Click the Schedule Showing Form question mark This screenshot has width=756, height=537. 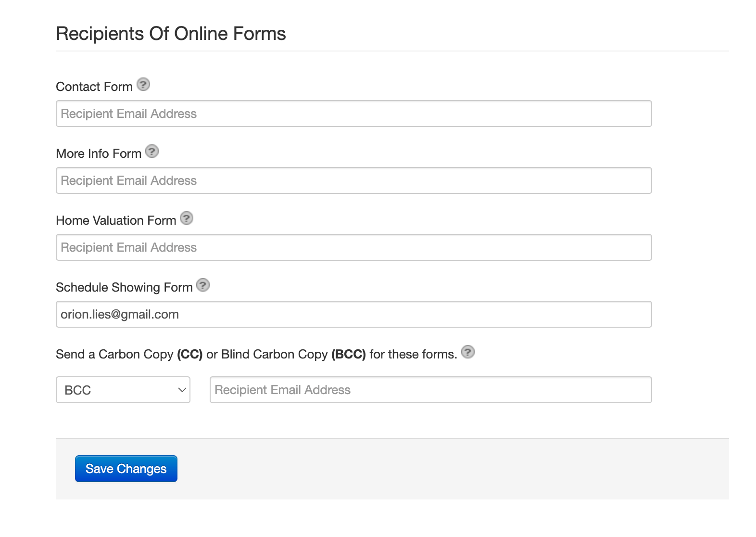pyautogui.click(x=203, y=285)
